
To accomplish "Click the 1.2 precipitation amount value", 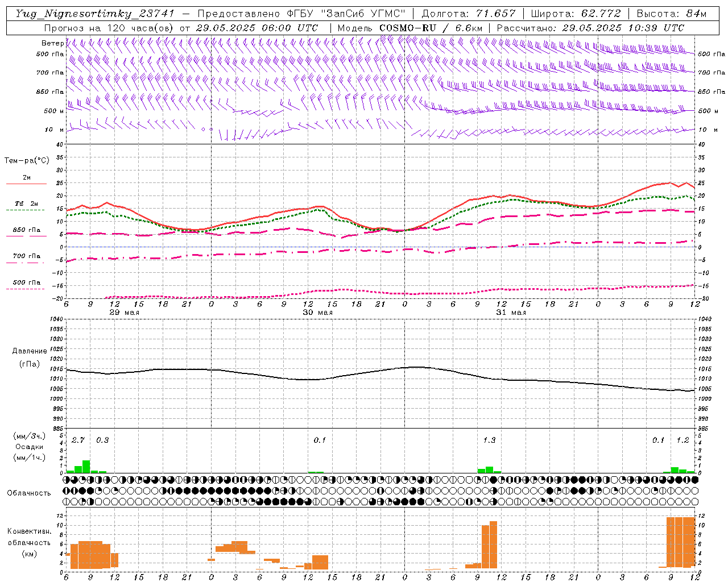I will (682, 440).
